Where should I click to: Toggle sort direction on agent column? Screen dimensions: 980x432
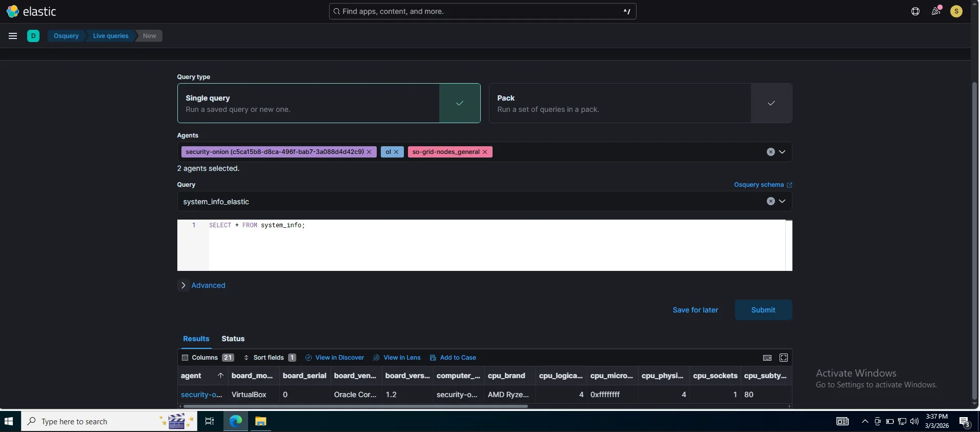coord(220,376)
